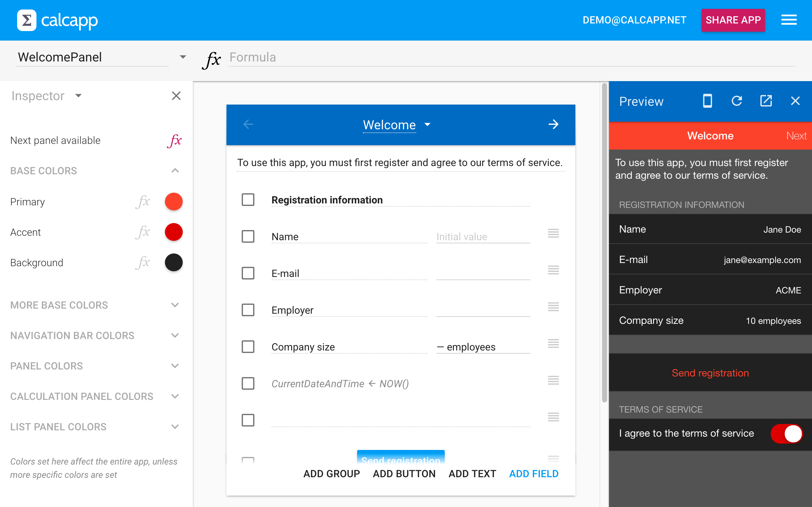Click the phone device icon in Preview
812x507 pixels.
coord(707,101)
